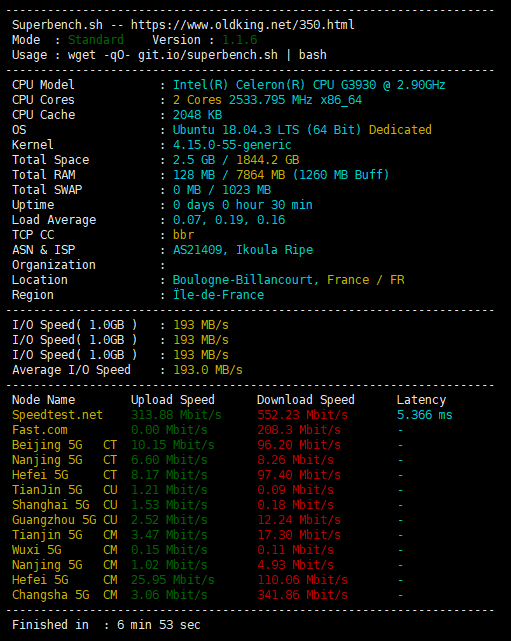Click the AS21409 Ikoula Ripe ISP text
This screenshot has width=511, height=641.
243,250
